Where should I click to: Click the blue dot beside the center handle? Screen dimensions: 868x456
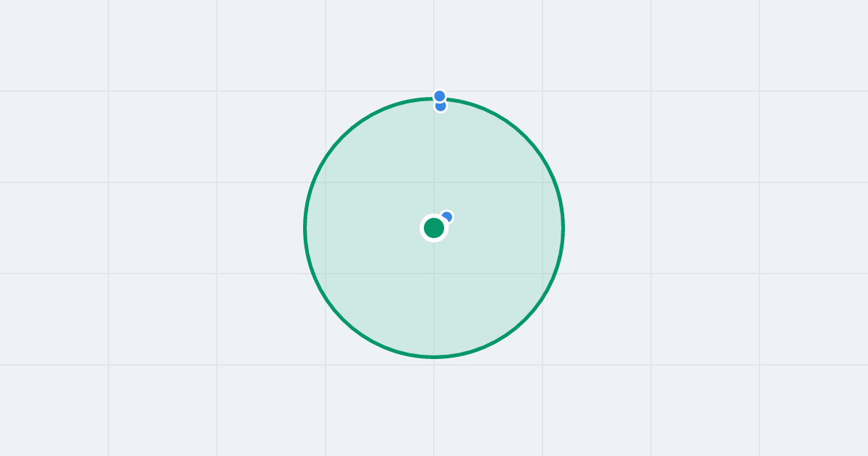(x=447, y=217)
